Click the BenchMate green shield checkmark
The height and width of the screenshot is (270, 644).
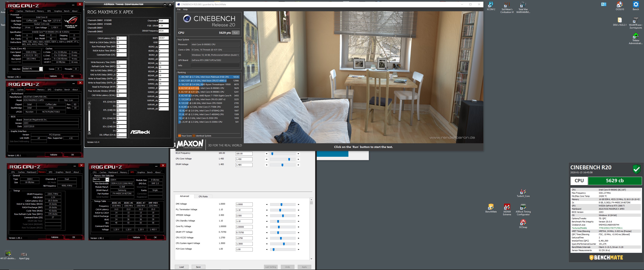point(637,169)
